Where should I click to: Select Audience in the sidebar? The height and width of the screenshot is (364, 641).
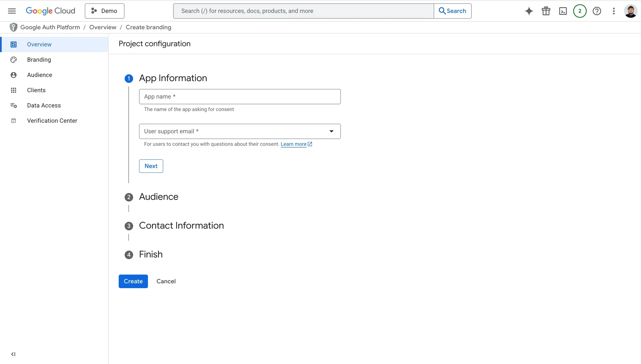point(39,75)
